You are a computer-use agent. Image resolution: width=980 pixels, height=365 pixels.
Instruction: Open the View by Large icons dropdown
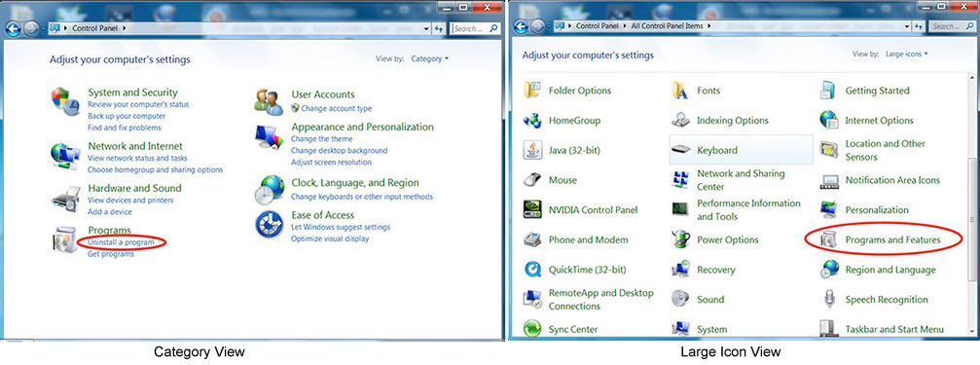point(906,55)
